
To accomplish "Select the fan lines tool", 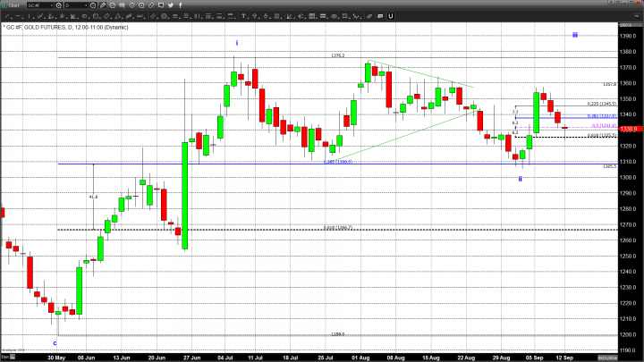I will click(x=73, y=16).
